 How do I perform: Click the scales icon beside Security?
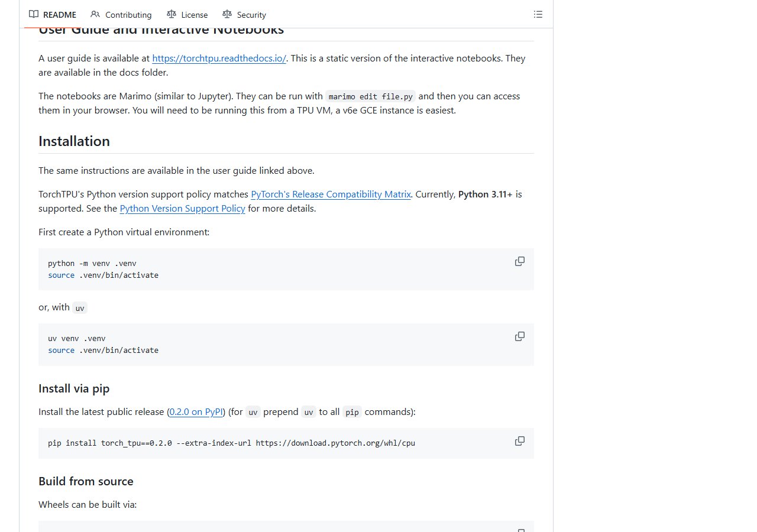(227, 14)
